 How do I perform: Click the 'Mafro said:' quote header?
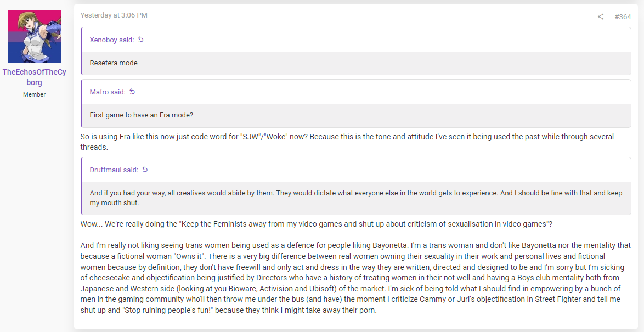[108, 92]
